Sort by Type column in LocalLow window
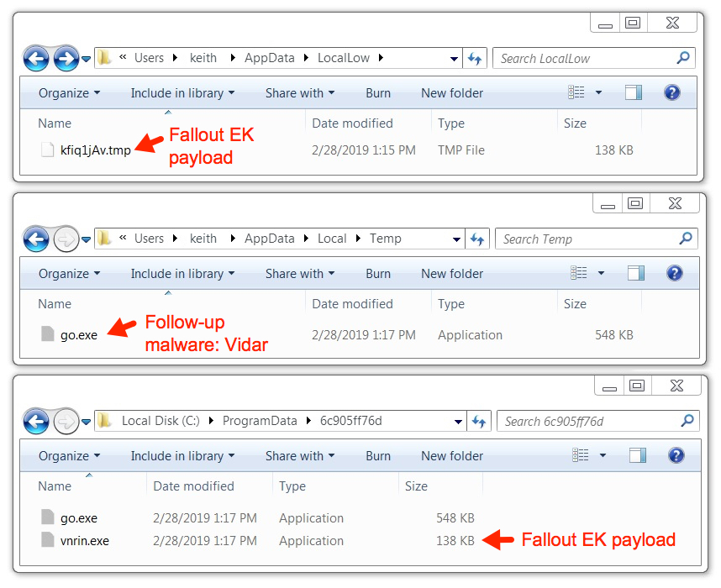The width and height of the screenshot is (721, 588). click(451, 123)
